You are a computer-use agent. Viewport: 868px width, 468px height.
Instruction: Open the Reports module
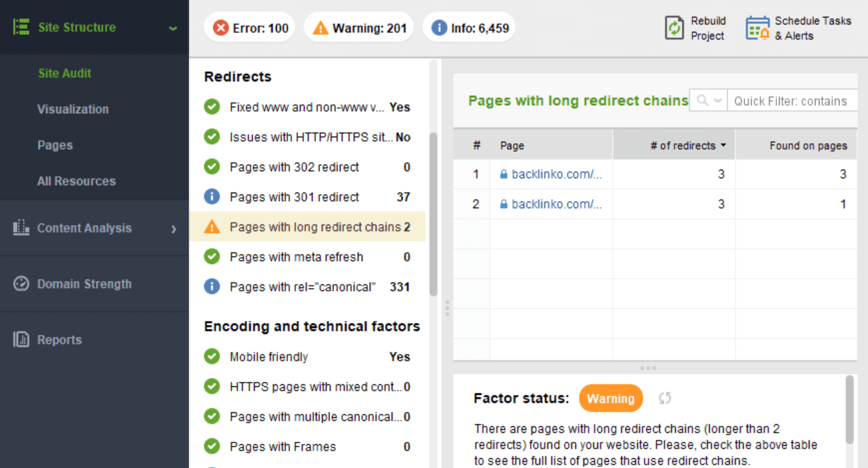click(59, 340)
